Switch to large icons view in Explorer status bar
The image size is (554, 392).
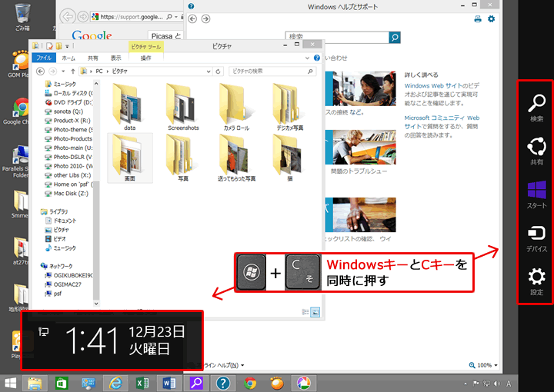click(x=315, y=312)
